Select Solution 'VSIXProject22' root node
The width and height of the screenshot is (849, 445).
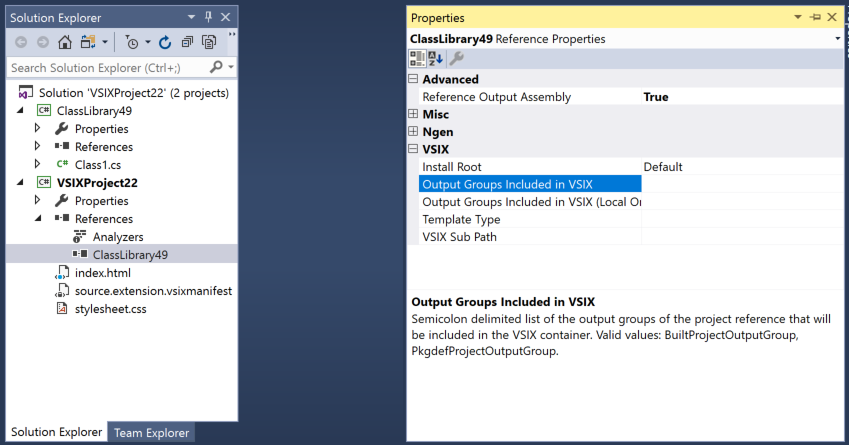click(134, 93)
